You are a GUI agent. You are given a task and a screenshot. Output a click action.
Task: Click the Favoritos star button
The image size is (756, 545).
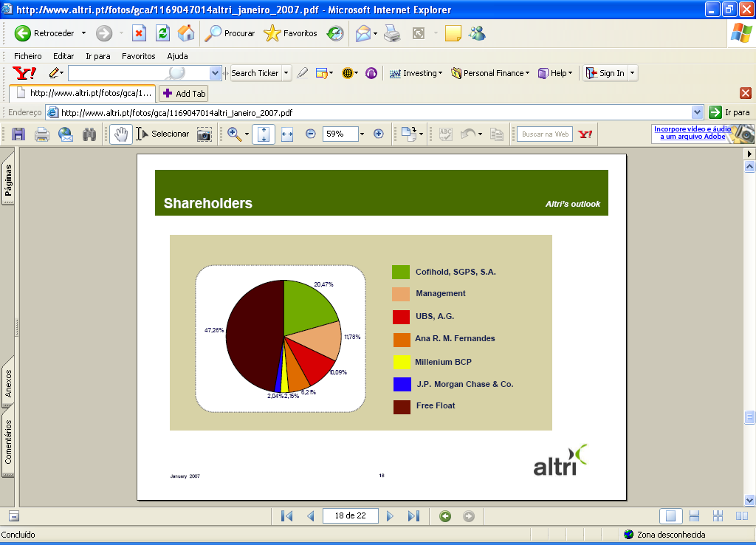tap(290, 33)
